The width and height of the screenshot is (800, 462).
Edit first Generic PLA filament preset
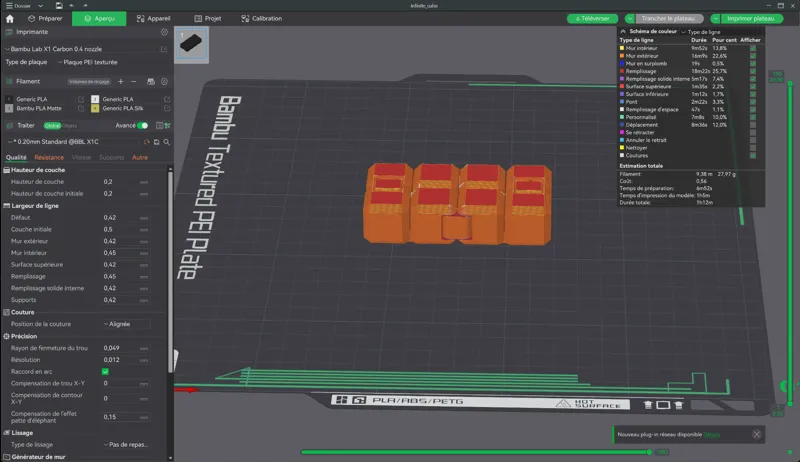tap(81, 99)
